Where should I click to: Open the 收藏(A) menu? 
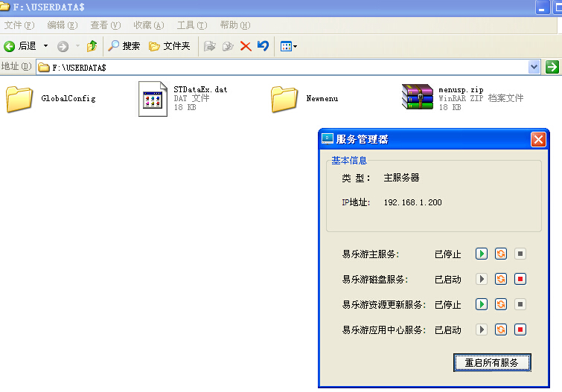pos(149,25)
